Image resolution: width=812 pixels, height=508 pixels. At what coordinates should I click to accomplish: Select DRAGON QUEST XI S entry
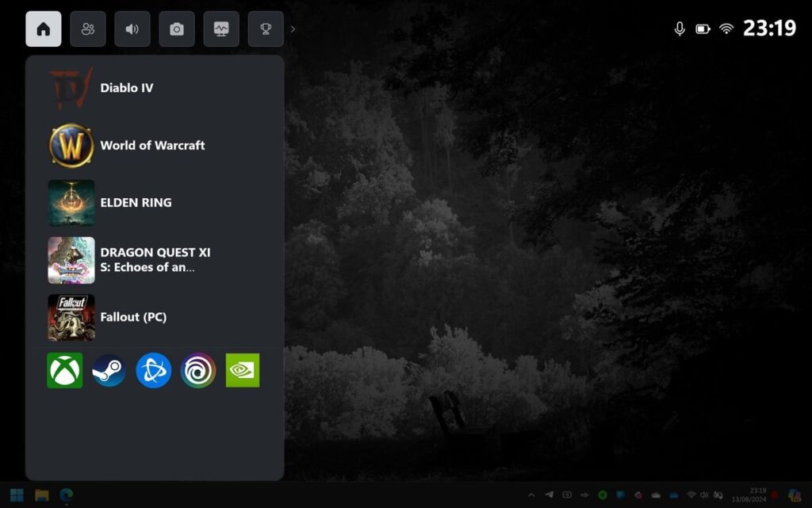click(155, 260)
